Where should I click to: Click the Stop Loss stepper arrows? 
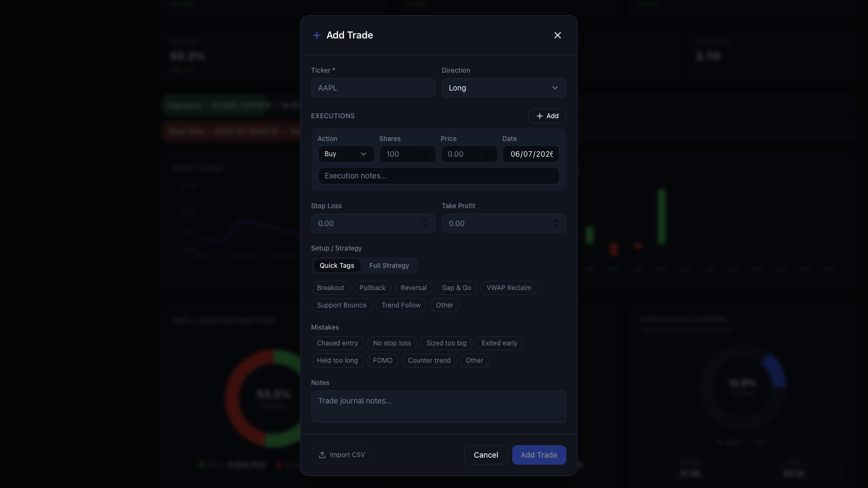425,223
